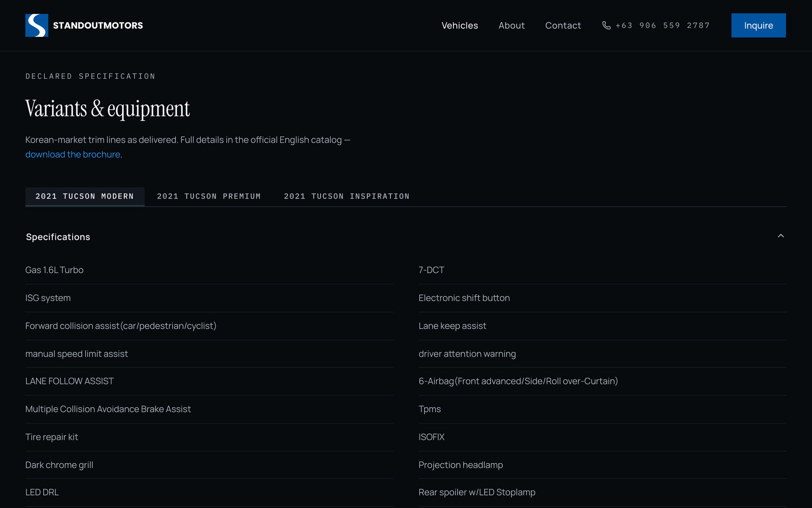
Task: Go to the About page
Action: (511, 25)
